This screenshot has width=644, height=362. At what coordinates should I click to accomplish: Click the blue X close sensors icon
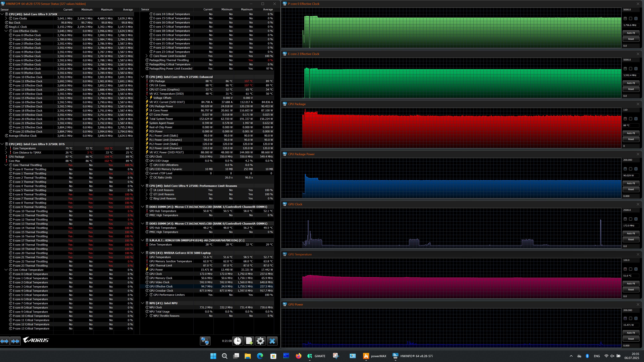pyautogui.click(x=272, y=341)
